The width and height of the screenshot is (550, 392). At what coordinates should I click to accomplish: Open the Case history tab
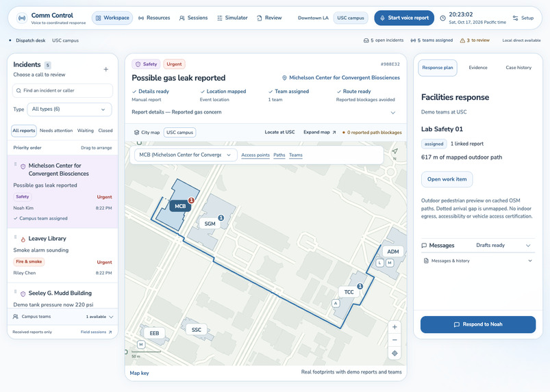(518, 68)
